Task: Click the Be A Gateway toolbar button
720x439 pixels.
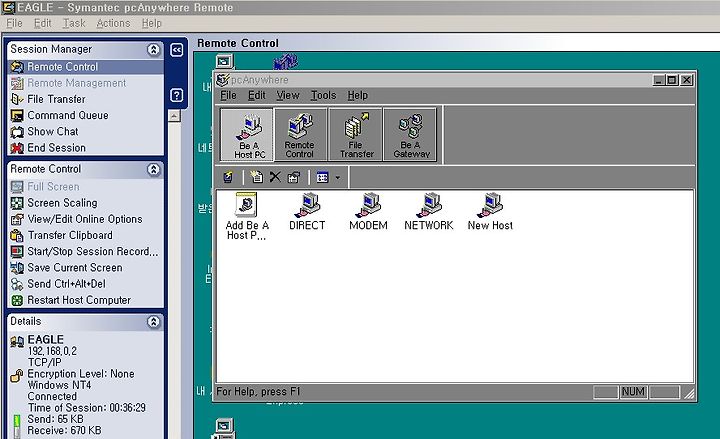Action: pyautogui.click(x=410, y=135)
